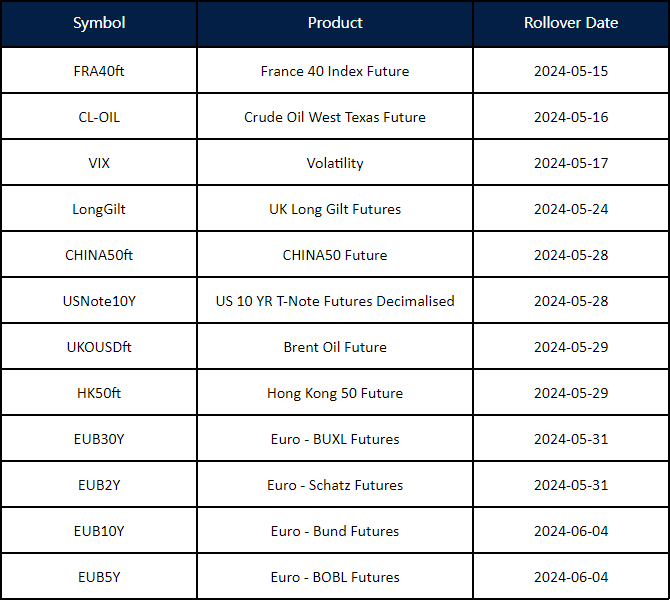Select the Volatility product cell

click(x=335, y=163)
